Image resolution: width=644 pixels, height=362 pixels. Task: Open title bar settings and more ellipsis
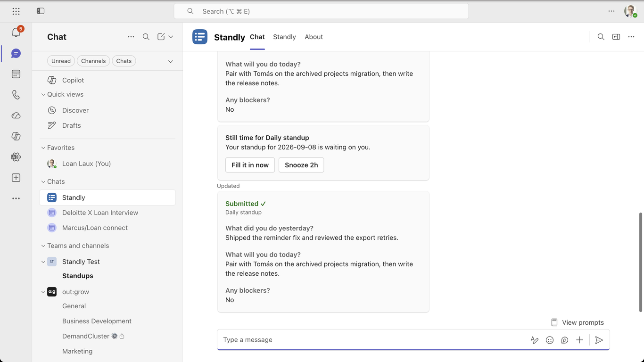611,11
